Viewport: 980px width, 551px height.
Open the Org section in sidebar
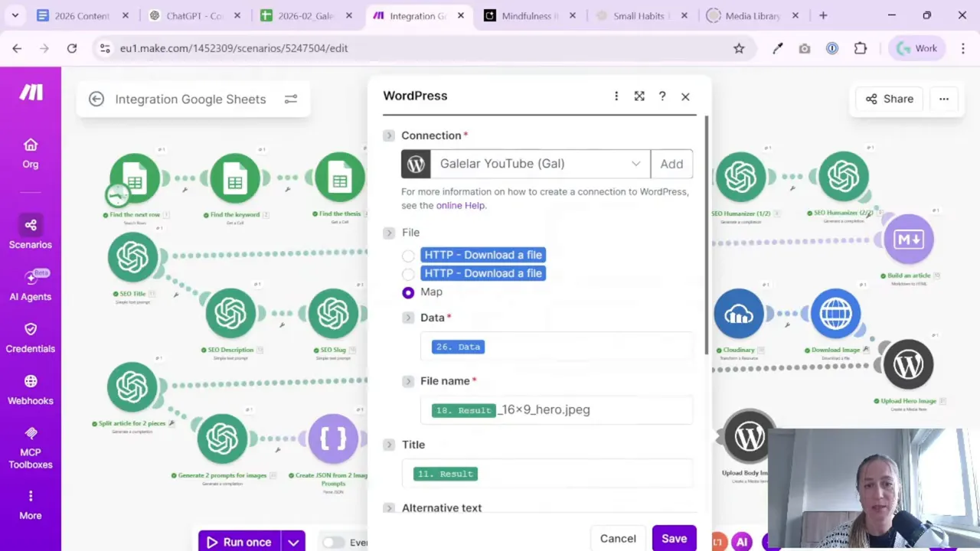point(31,153)
